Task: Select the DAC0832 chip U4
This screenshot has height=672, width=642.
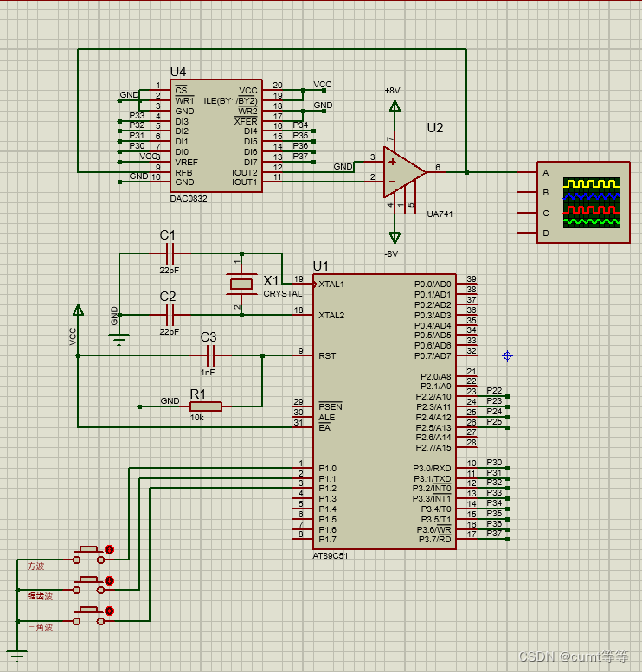Action: 215,136
